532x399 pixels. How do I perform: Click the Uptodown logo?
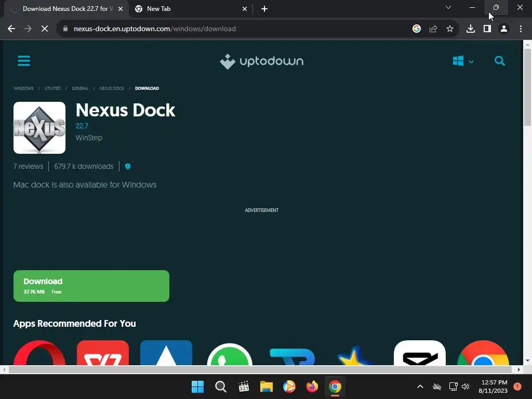(262, 61)
